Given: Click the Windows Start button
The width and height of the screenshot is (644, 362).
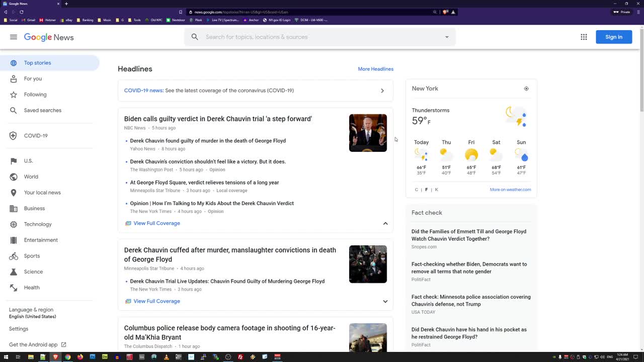Looking at the screenshot, I should point(6,357).
